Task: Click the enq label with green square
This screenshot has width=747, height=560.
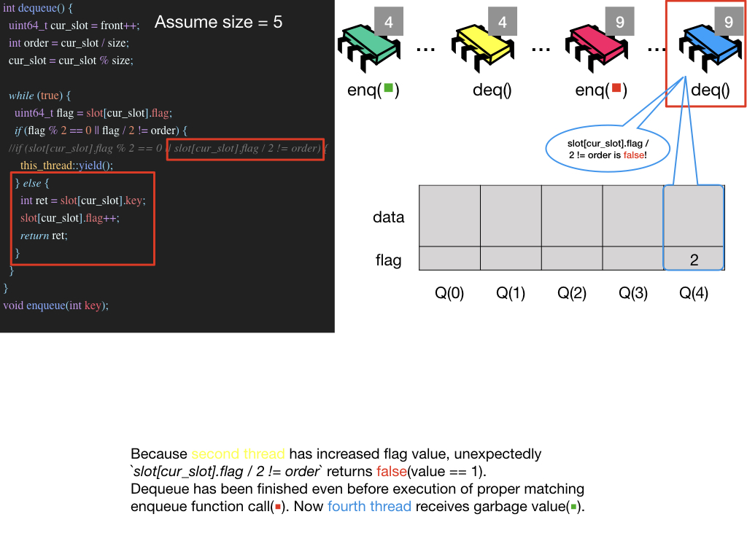Action: [x=373, y=90]
